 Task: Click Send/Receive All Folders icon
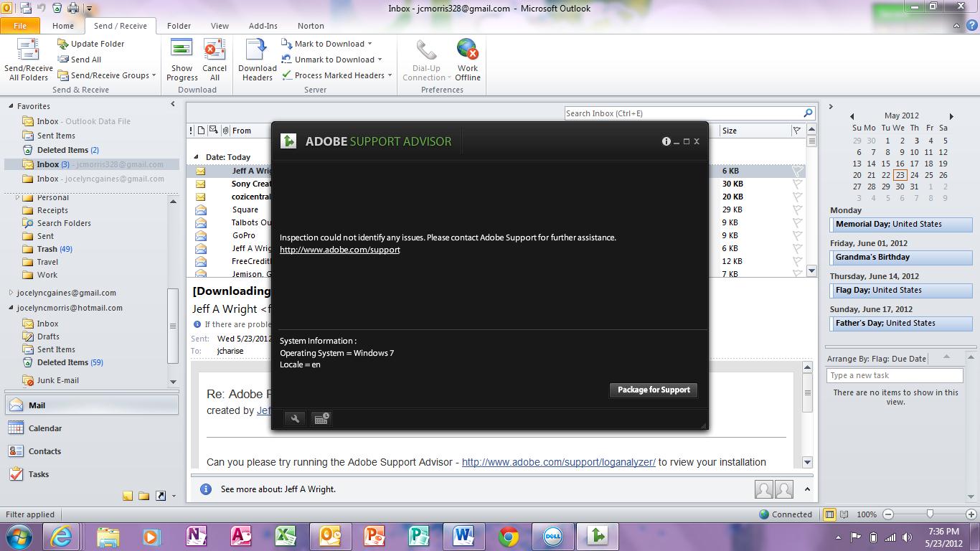tap(28, 51)
